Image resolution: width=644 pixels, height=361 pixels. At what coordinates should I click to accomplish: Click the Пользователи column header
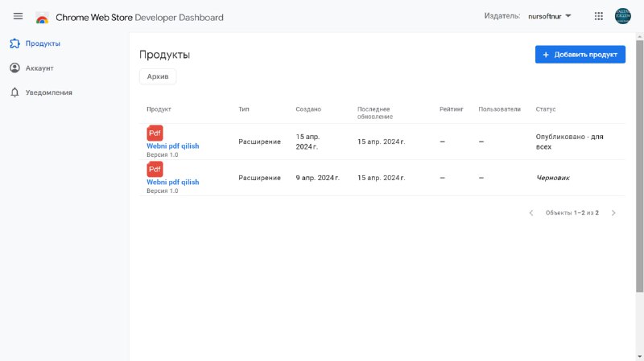[x=499, y=109]
